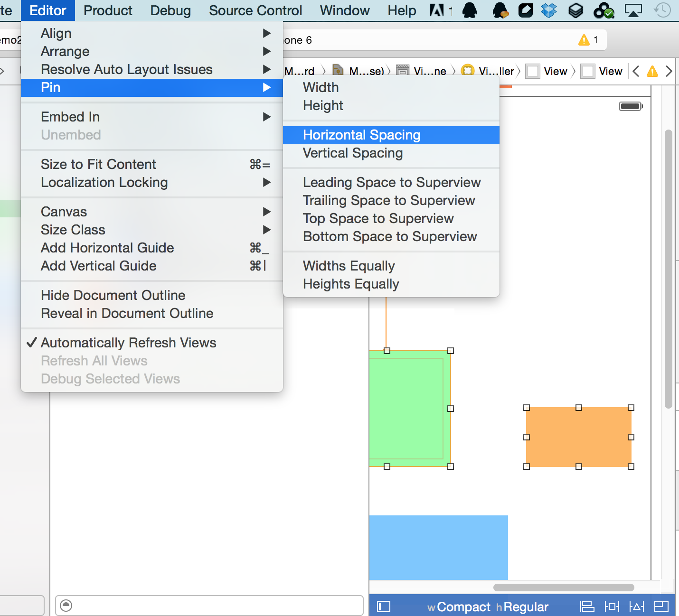Click the Align constraints icon in bottom bar
Viewport: 679px width, 616px height.
click(x=587, y=607)
